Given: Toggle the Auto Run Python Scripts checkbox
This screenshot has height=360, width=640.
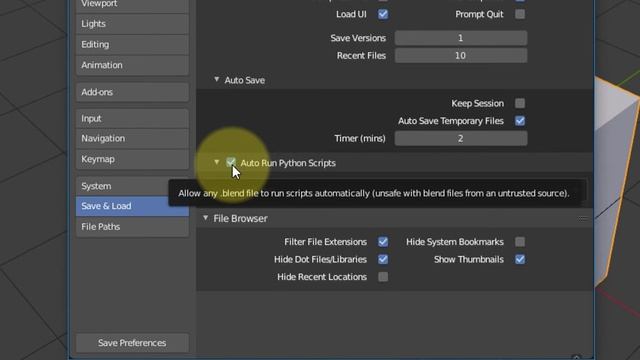Looking at the screenshot, I should [231, 162].
